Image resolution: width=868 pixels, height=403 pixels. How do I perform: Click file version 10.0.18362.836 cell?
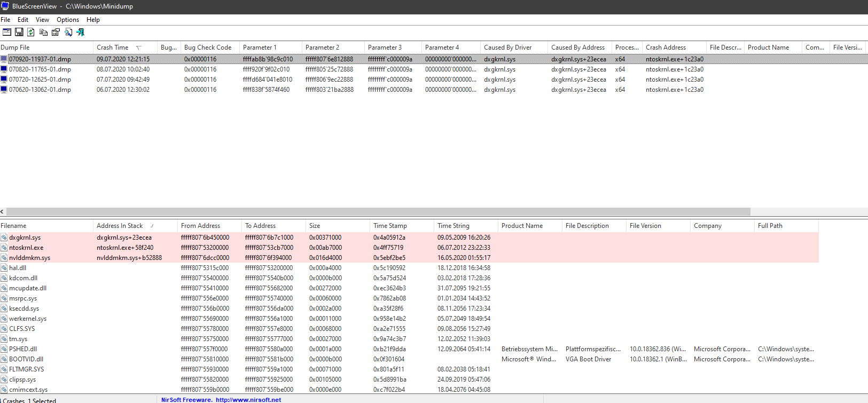pyautogui.click(x=658, y=349)
